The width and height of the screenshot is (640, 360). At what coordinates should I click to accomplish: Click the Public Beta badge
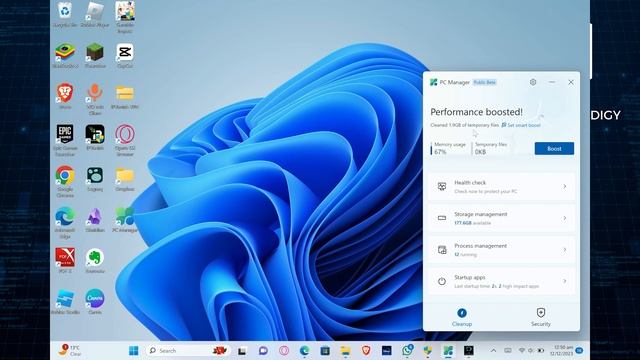click(484, 82)
